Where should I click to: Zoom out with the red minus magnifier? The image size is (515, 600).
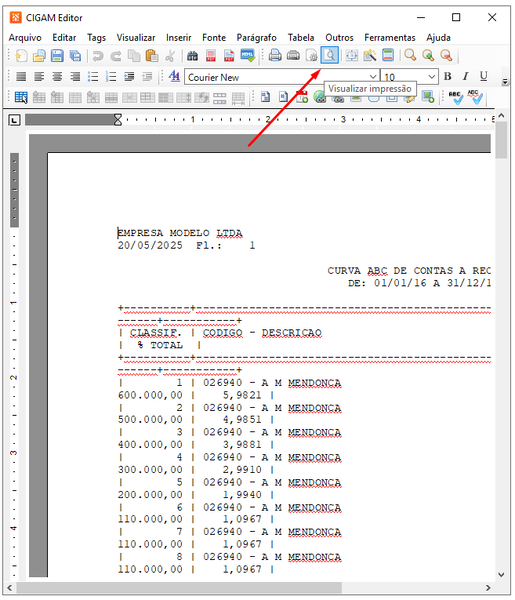[446, 55]
